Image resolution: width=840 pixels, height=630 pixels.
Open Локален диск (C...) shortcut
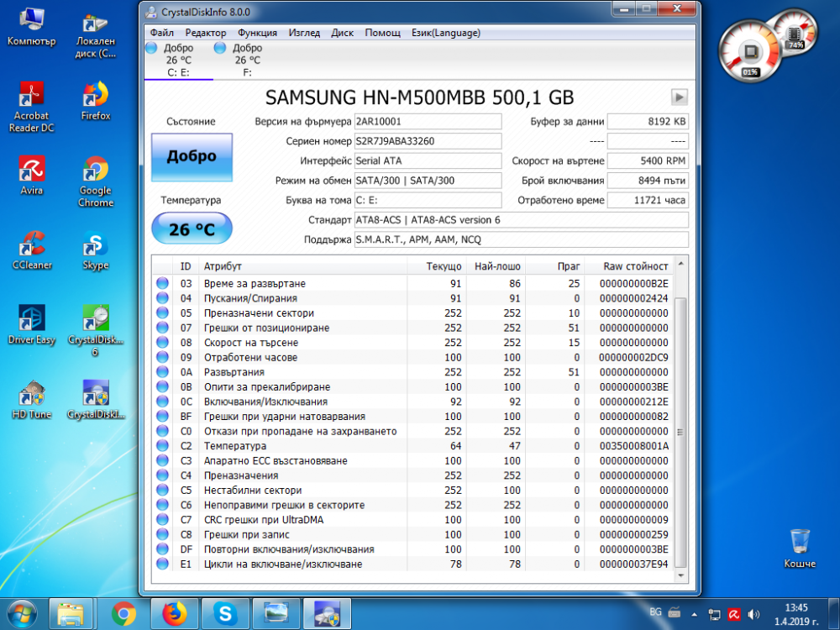(x=96, y=35)
